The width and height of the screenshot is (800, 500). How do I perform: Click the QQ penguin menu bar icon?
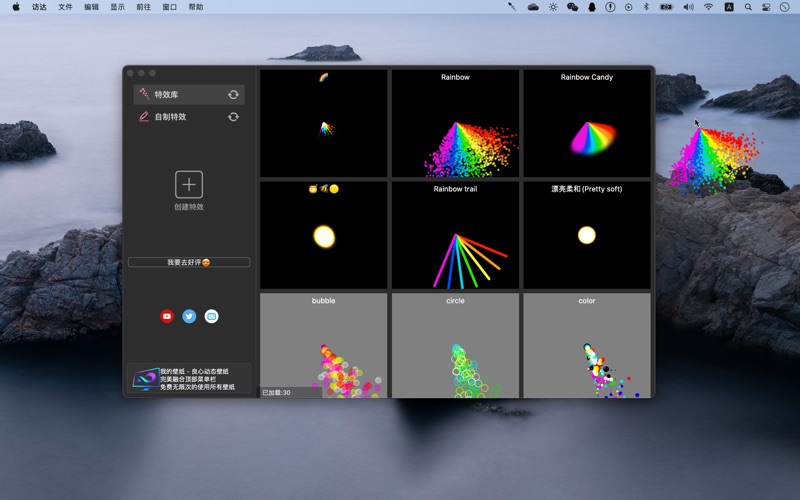point(591,7)
